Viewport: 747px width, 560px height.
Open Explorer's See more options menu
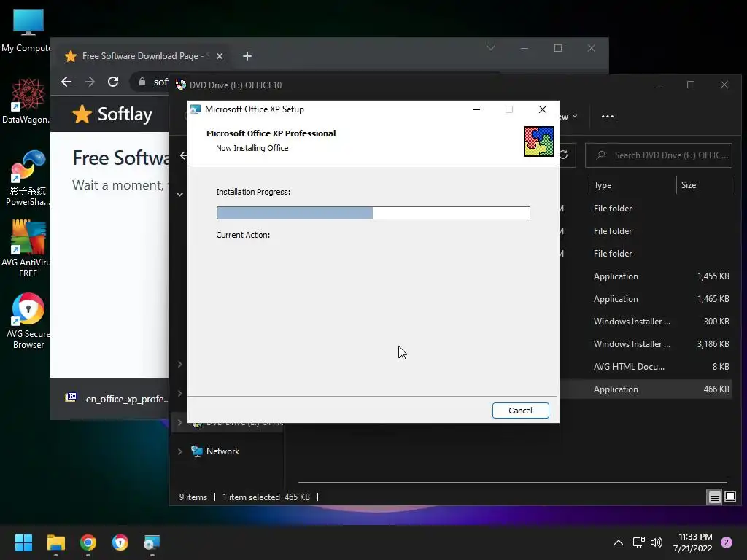pos(608,116)
